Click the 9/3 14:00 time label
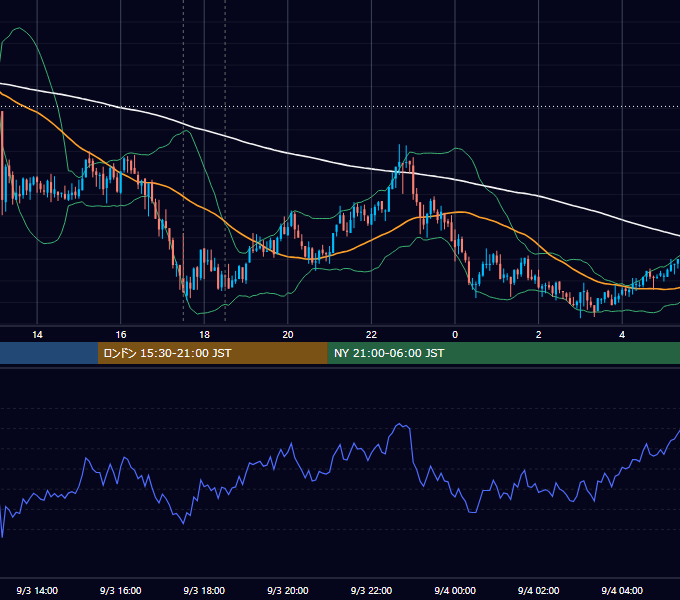The width and height of the screenshot is (680, 600). click(37, 590)
